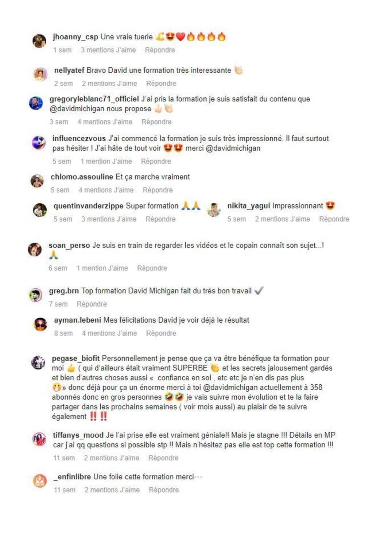392x554 pixels.
Task: Open tiffanys_mood profile picture
Action: point(39,439)
